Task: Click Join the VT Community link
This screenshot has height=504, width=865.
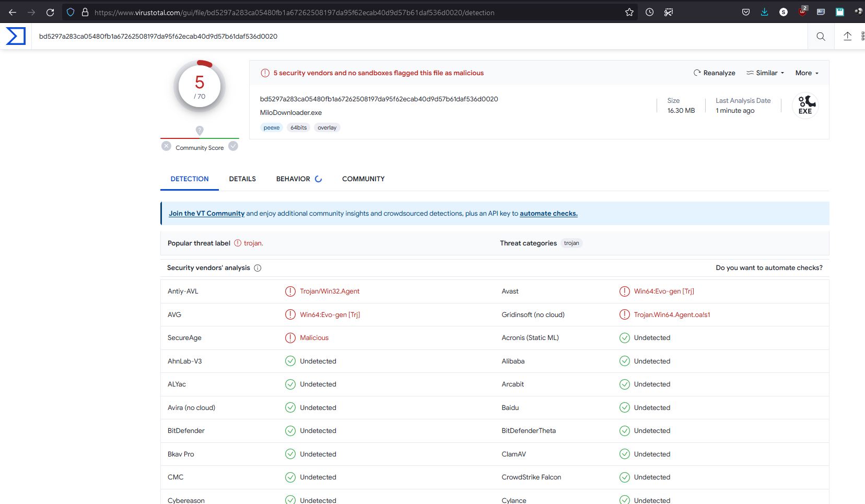Action: click(x=206, y=214)
